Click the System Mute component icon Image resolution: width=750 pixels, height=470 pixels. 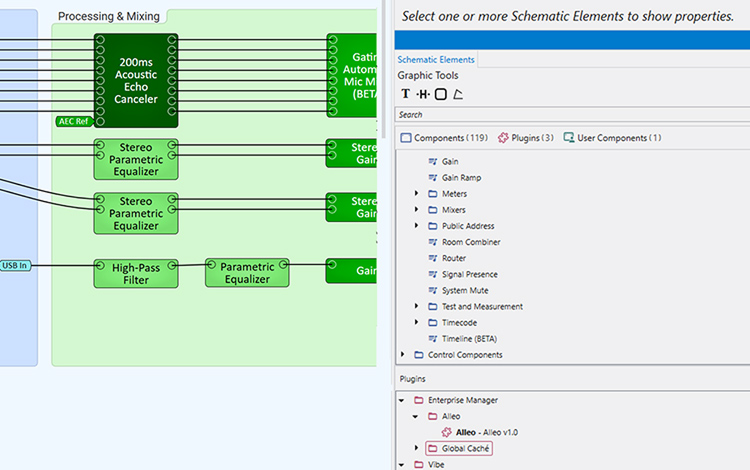click(x=433, y=291)
